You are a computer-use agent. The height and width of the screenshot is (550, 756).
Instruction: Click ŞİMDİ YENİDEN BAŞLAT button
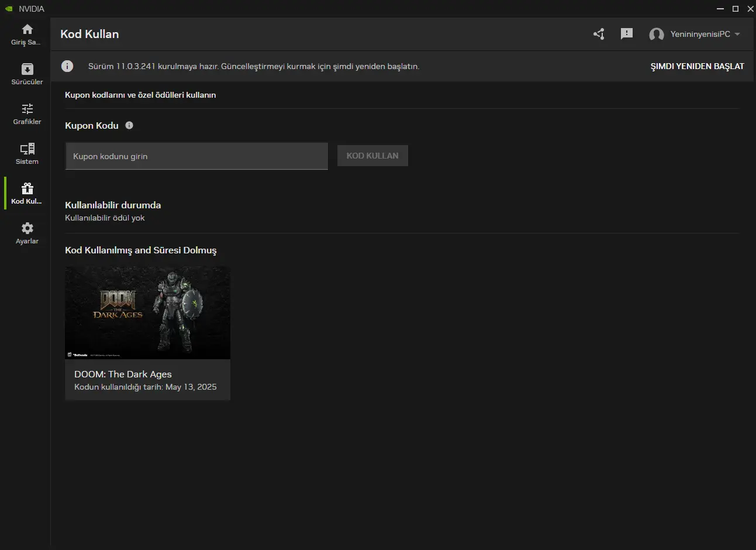pos(698,67)
